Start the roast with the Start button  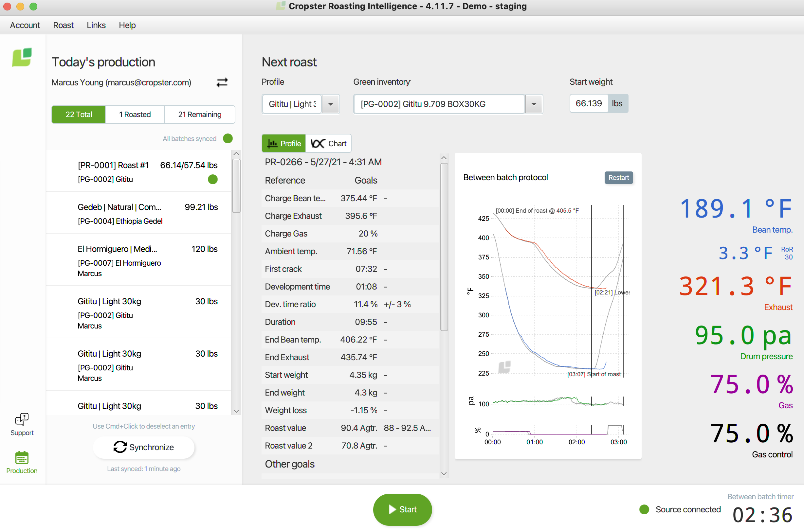click(403, 509)
